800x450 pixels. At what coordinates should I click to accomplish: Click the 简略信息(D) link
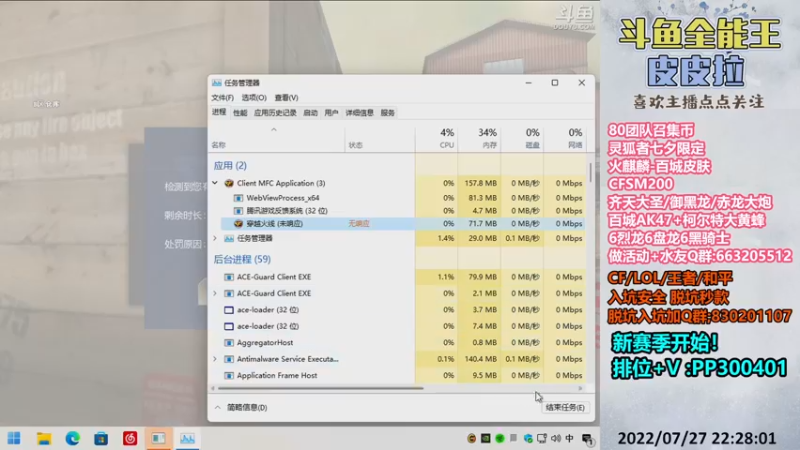point(247,407)
